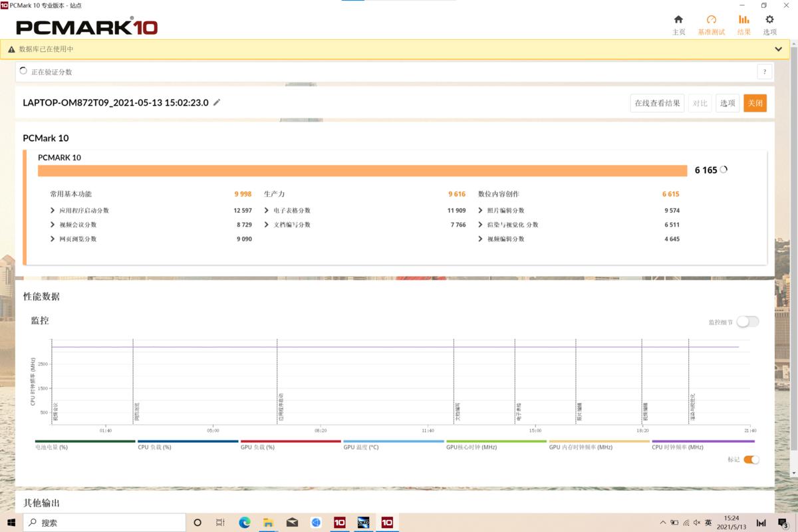Click the pencil icon to rename result
The width and height of the screenshot is (798, 532).
click(217, 102)
